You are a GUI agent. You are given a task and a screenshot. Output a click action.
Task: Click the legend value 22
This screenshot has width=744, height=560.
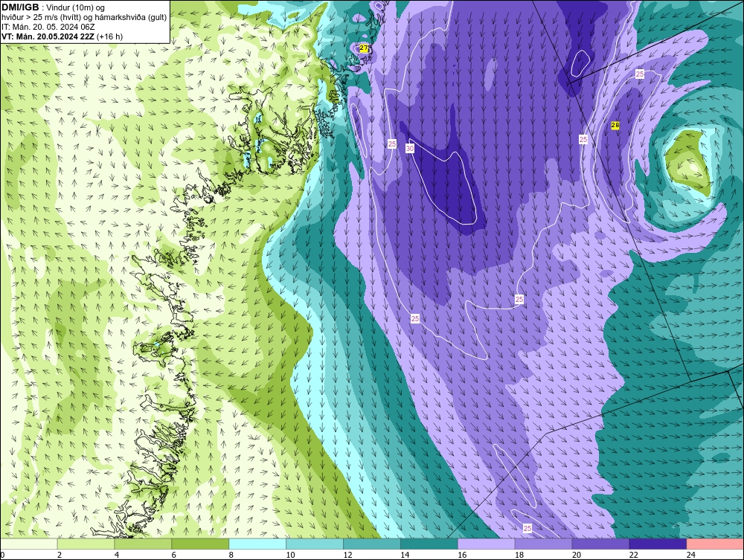pyautogui.click(x=634, y=555)
